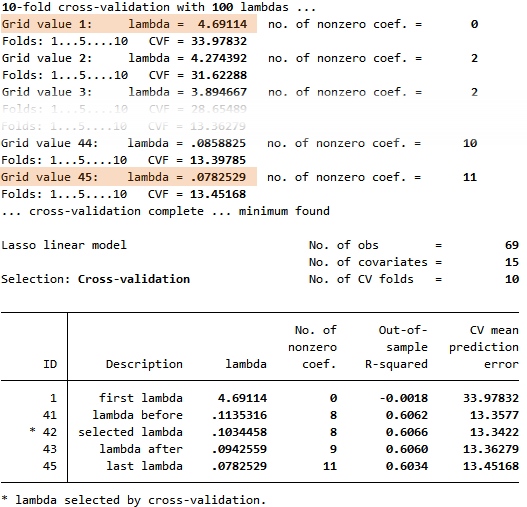Click table lambda value .1135316
527x507 pixels.
pyautogui.click(x=239, y=415)
